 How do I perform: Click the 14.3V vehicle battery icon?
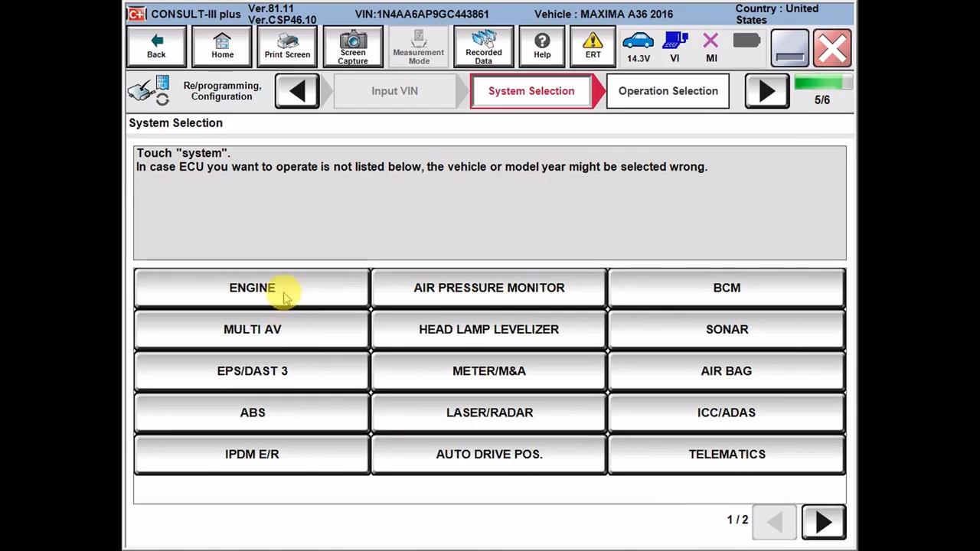point(638,47)
